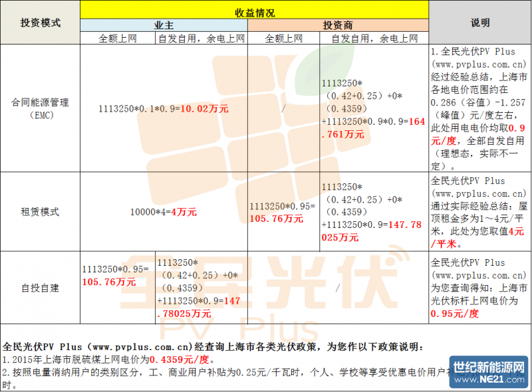Open www.pvplus.com.cn link in EMC note
532x392 pixels.
[x=479, y=65]
